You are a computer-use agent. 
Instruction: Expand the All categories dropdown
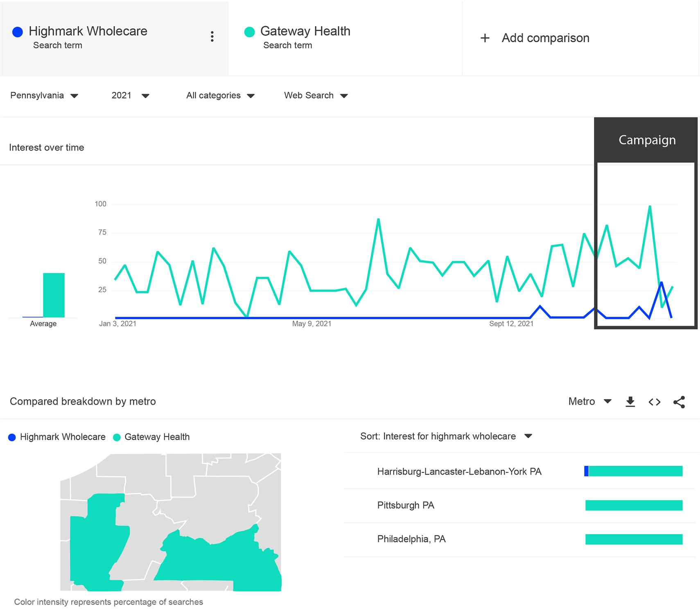(x=220, y=95)
